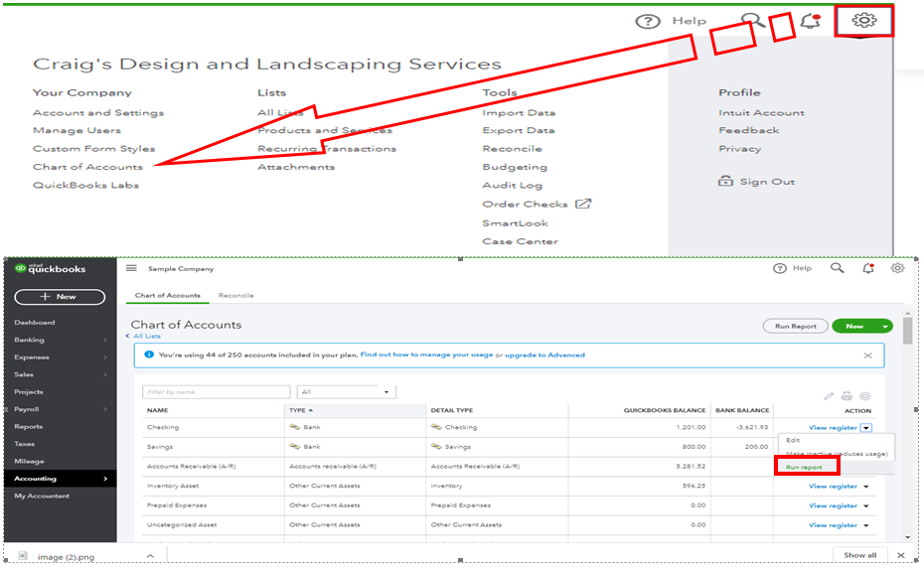Click the lock icon beside Sign Out
The height and width of the screenshot is (569, 924).
coord(725,181)
